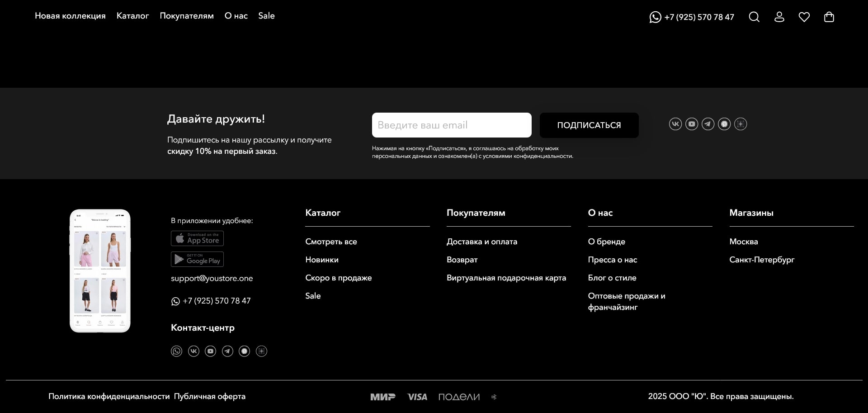
Task: Click the Get it on Google Play badge
Action: point(197,259)
